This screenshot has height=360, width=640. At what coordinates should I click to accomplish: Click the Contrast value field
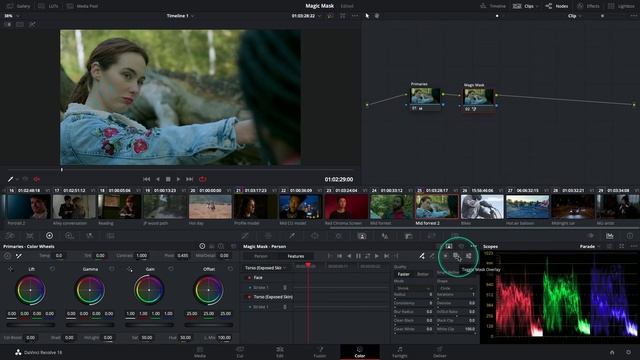142,256
